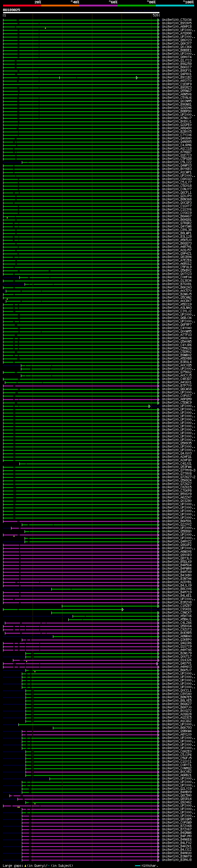Image resolution: width=197 pixels, height=868 pixels.
Task: Open hit UniRef100_Q22VV2
Action: point(177,525)
